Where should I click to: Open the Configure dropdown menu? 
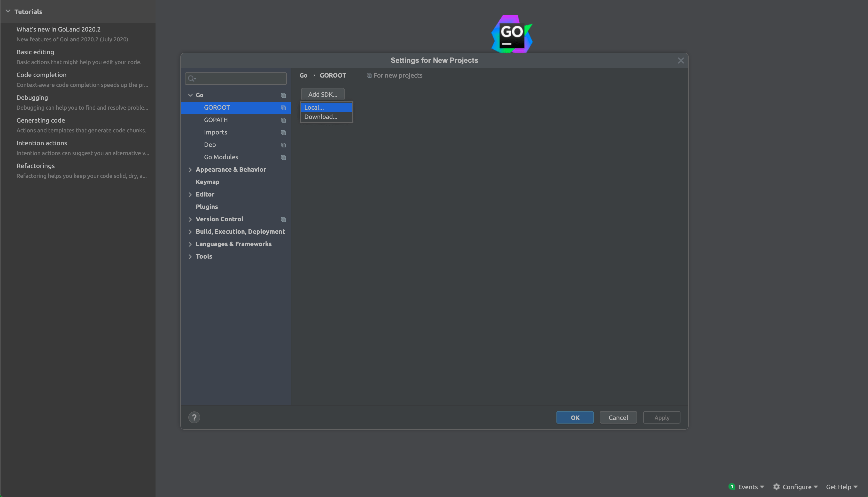click(800, 487)
